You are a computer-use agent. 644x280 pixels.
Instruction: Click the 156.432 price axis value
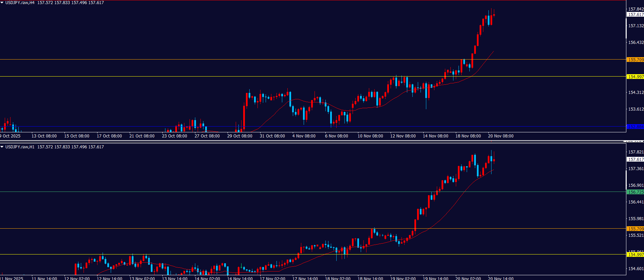[636, 43]
